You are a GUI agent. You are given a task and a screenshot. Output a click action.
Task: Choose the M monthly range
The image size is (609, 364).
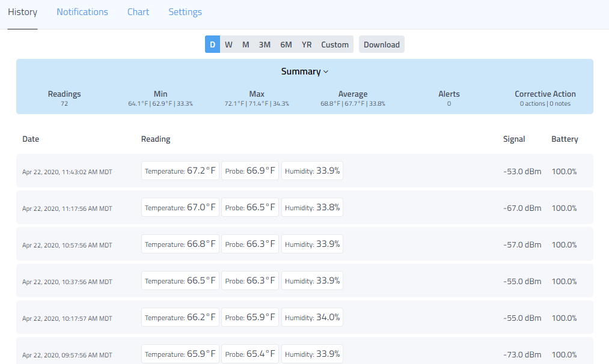[245, 44]
